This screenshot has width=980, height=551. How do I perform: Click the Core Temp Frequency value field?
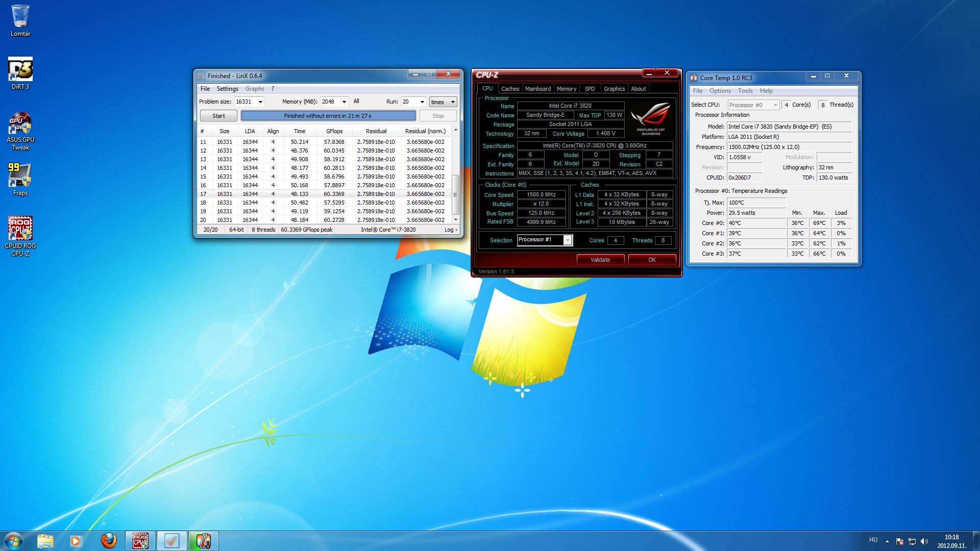pos(789,147)
